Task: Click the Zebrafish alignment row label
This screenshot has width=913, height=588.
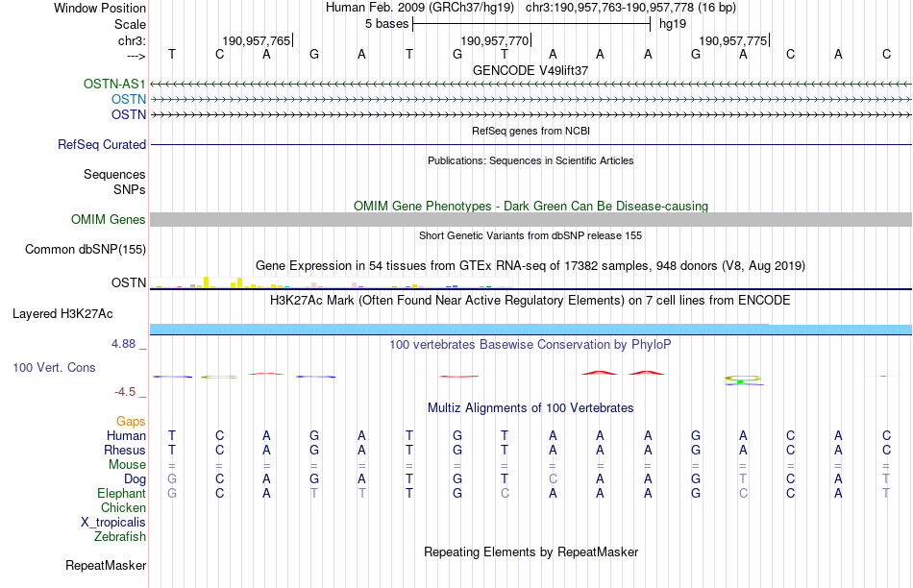Action: (120, 536)
